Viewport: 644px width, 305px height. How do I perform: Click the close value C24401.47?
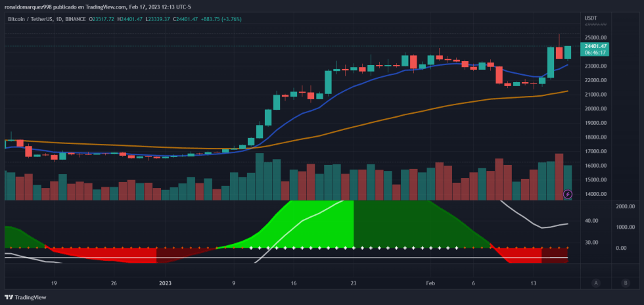185,19
